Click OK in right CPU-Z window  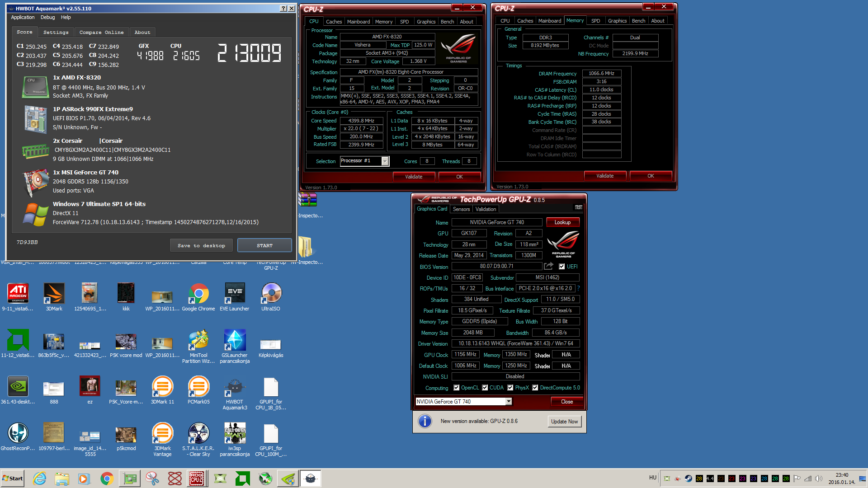tap(651, 176)
